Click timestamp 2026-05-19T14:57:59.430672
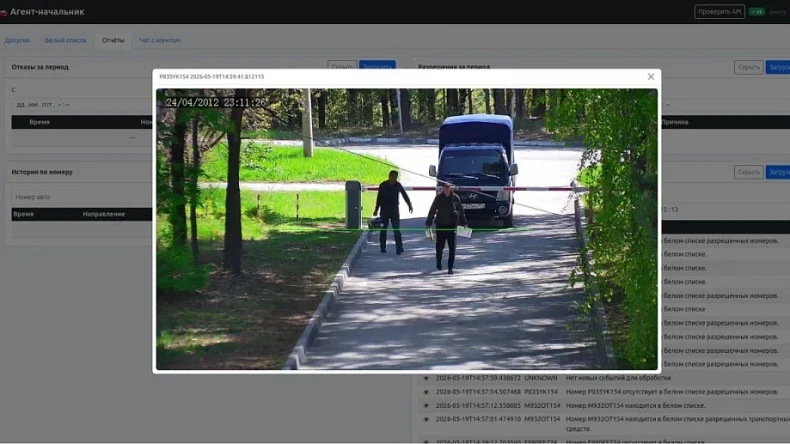The width and height of the screenshot is (790, 444). point(478,378)
